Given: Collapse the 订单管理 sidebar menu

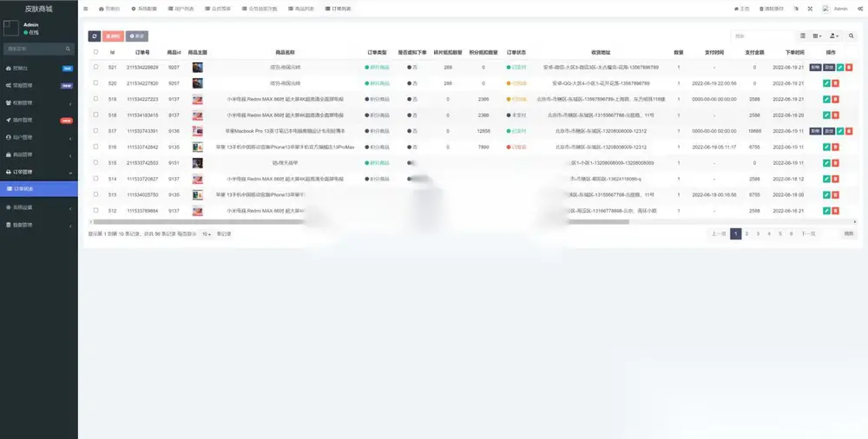Looking at the screenshot, I should pyautogui.click(x=39, y=172).
